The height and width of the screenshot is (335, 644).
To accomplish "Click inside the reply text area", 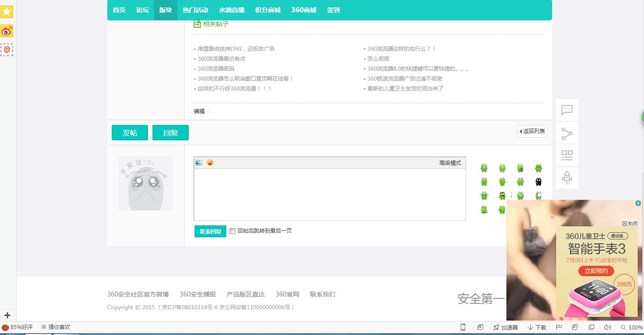I will point(330,195).
